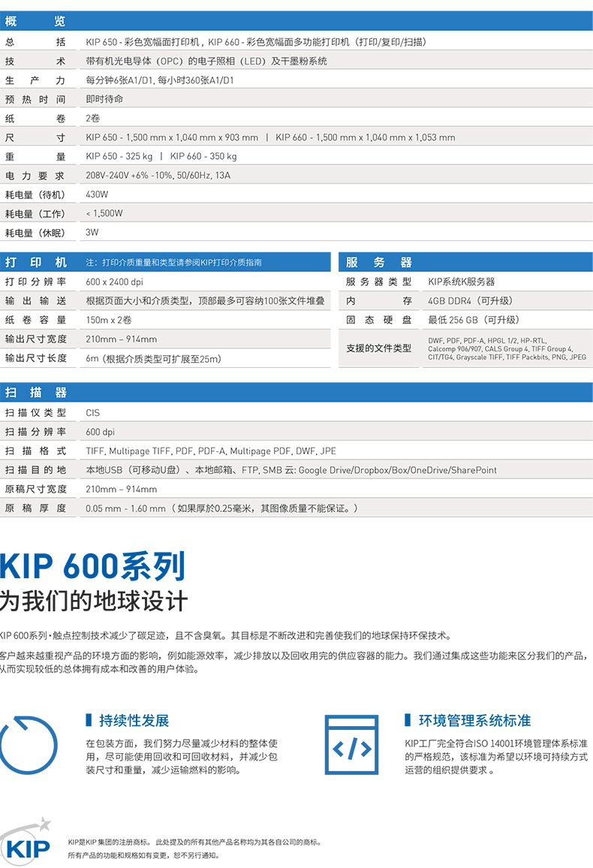Click the 耗电量（待机） label
This screenshot has height=868, width=593.
(35, 195)
